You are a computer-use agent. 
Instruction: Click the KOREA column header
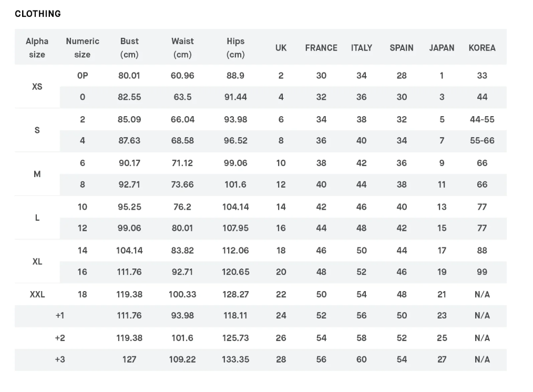[x=482, y=48]
